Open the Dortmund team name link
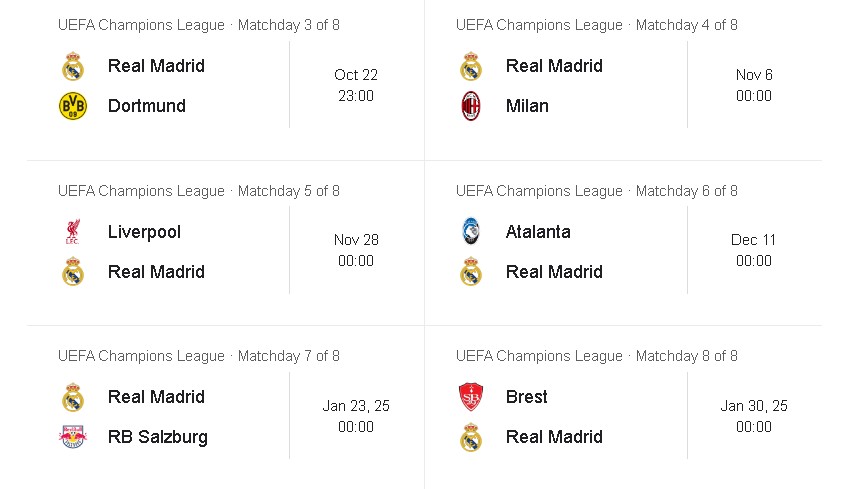Viewport: 848px width, 489px height. tap(147, 106)
